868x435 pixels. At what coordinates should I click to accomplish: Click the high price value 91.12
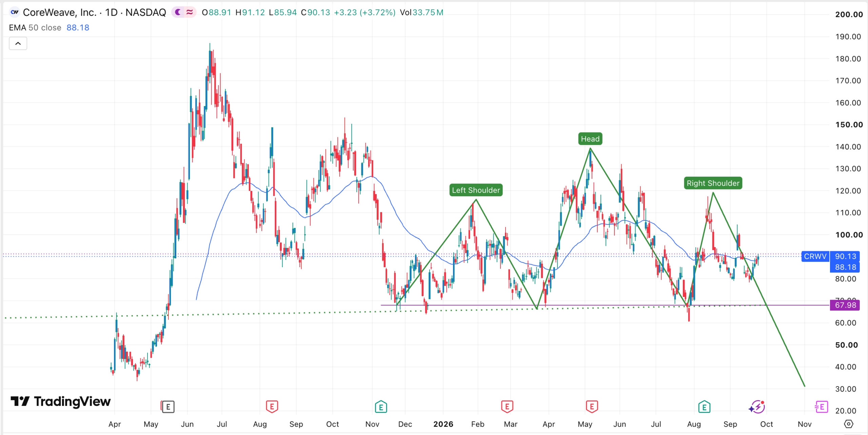pyautogui.click(x=253, y=13)
